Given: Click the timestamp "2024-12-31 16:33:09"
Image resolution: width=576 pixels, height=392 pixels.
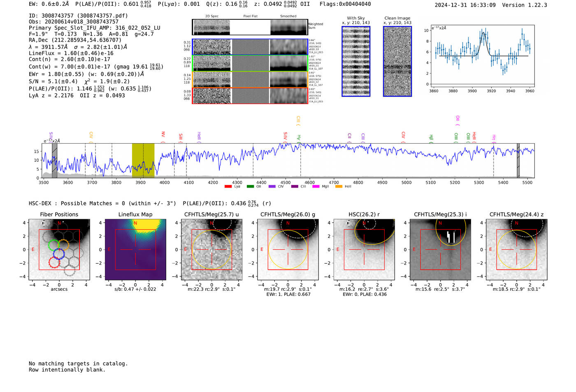Looking at the screenshot, I should [465, 5].
